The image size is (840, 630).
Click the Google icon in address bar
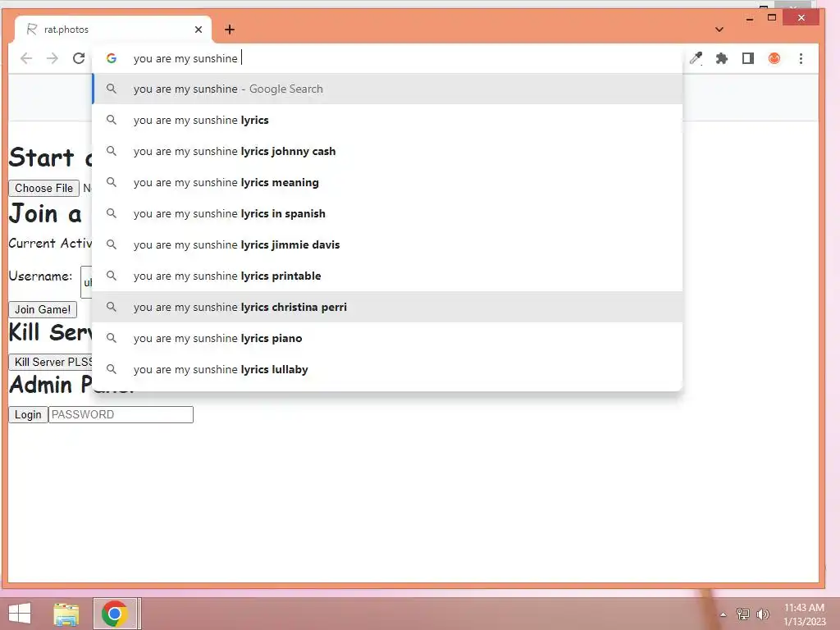coord(112,58)
